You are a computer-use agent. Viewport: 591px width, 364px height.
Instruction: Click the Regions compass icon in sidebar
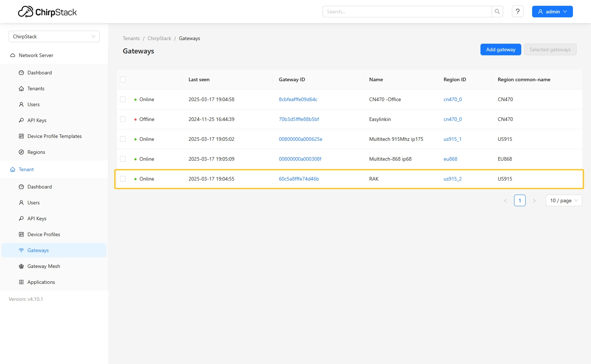[x=21, y=152]
